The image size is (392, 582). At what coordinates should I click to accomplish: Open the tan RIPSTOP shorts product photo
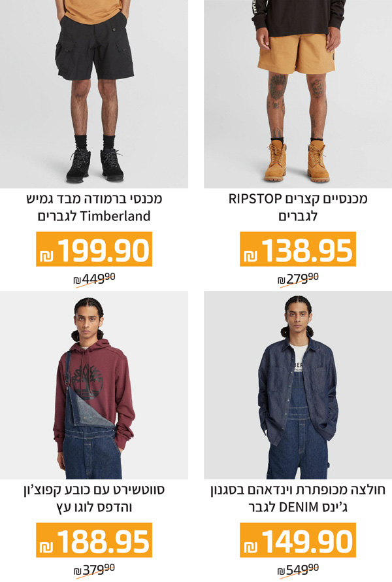(x=298, y=94)
